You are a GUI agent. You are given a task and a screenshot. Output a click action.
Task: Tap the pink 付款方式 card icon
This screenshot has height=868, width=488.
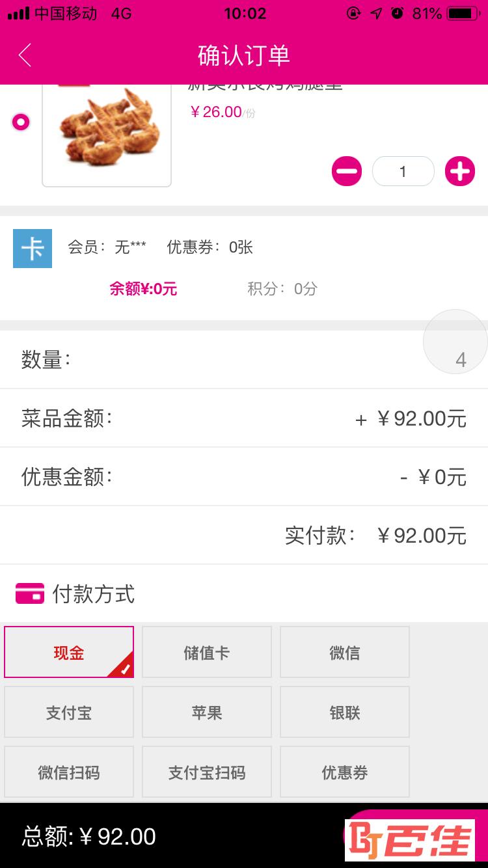[30, 593]
